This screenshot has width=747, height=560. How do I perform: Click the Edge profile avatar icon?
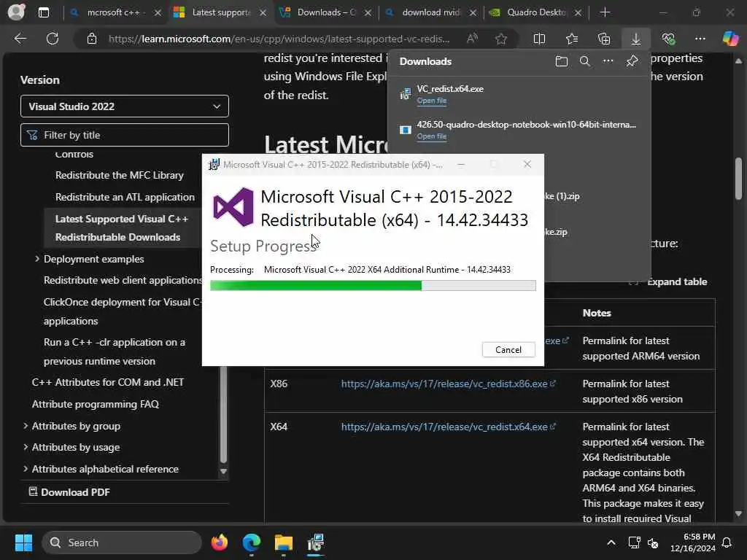tap(16, 12)
